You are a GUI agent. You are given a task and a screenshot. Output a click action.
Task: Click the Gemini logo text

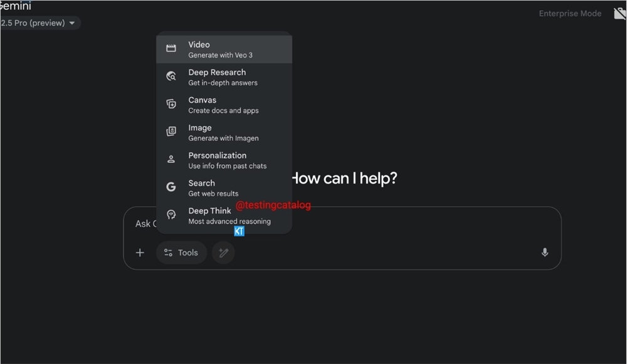(16, 6)
